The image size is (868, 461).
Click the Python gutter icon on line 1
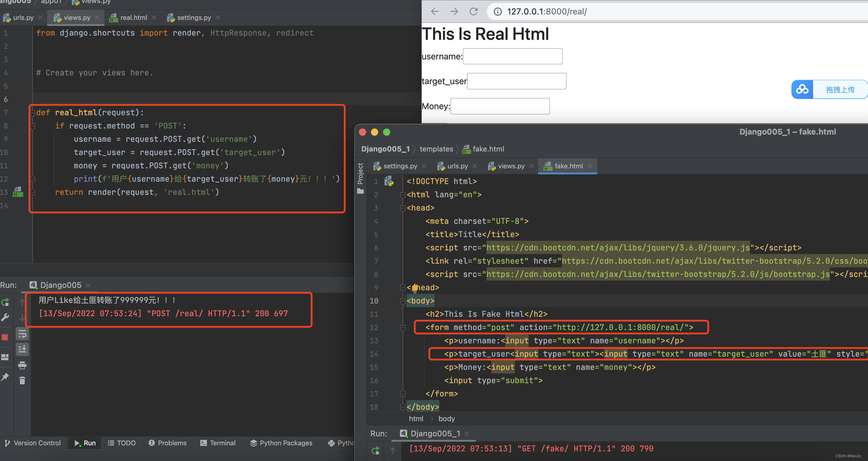[389, 181]
